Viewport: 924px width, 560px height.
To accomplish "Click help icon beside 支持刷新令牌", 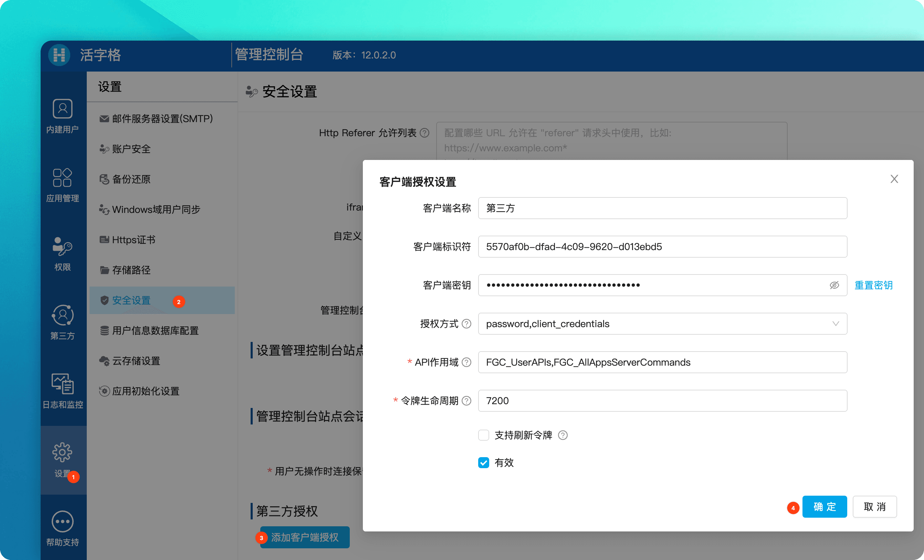I will (x=563, y=435).
